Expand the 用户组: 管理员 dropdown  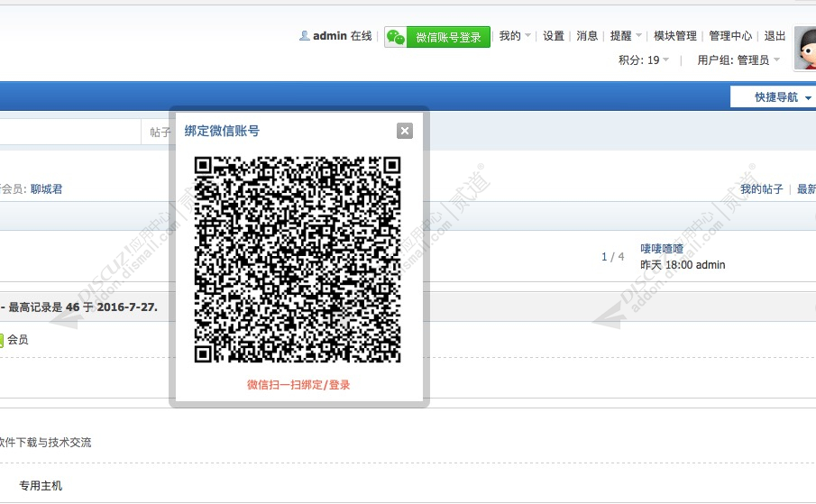coord(738,60)
